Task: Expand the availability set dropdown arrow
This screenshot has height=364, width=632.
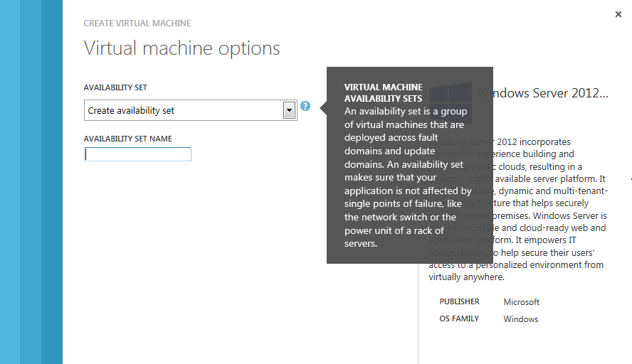Action: click(289, 110)
